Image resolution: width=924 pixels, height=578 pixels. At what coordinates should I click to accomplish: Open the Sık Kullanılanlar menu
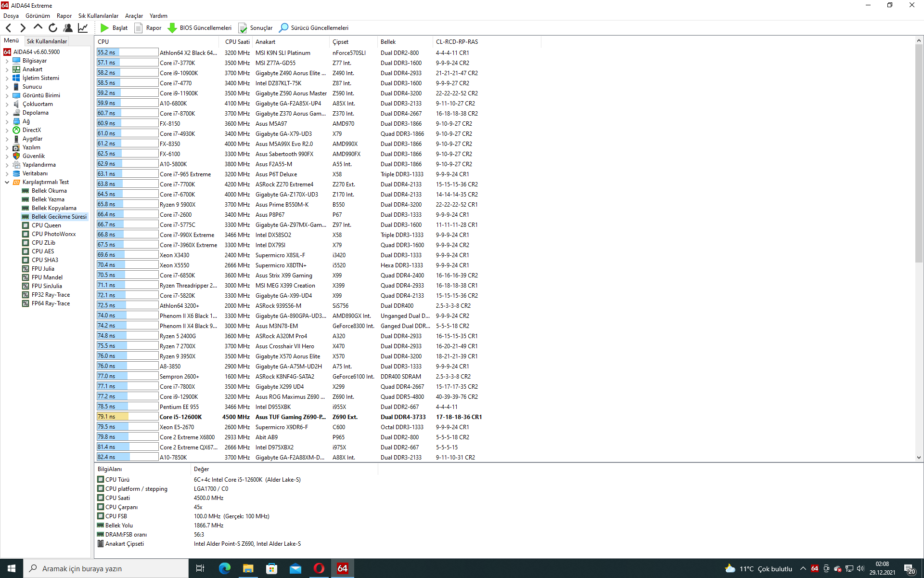coord(98,16)
